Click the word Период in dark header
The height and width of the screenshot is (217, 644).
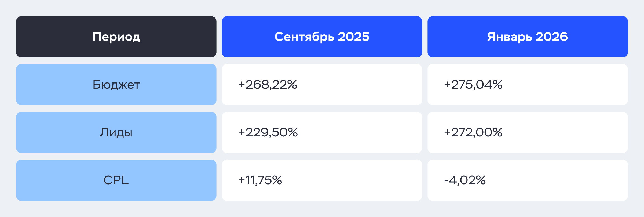pos(116,37)
